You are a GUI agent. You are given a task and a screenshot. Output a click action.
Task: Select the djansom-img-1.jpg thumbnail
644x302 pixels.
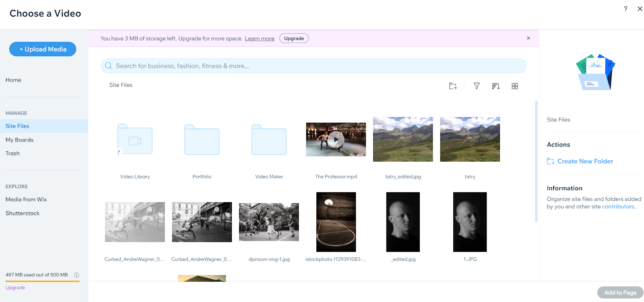(x=269, y=222)
